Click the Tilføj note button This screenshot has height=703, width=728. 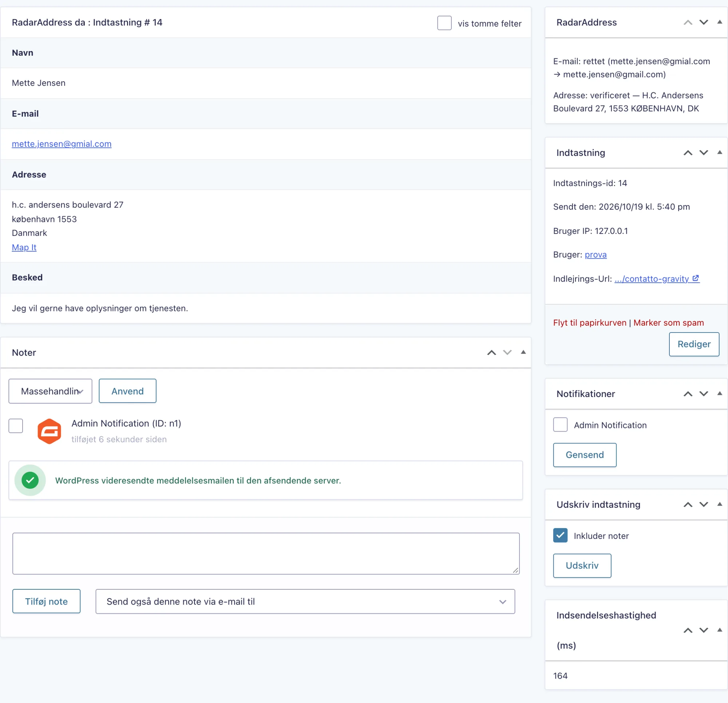47,601
